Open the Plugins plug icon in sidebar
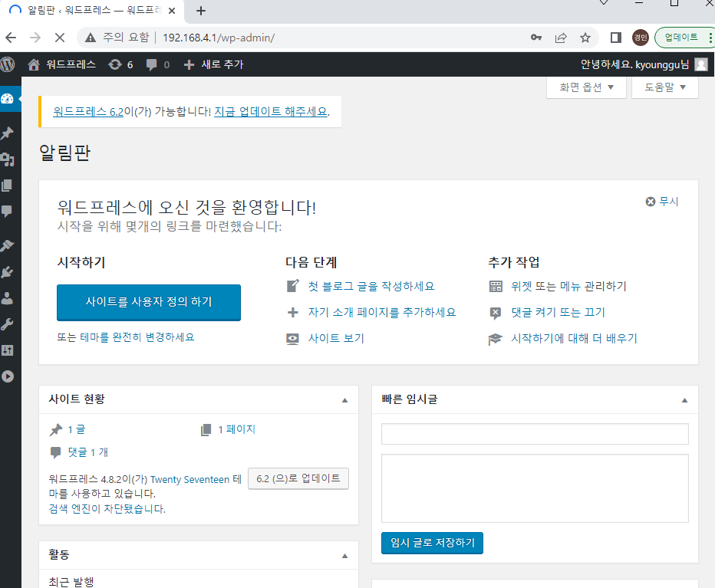The height and width of the screenshot is (588, 715). 8,272
